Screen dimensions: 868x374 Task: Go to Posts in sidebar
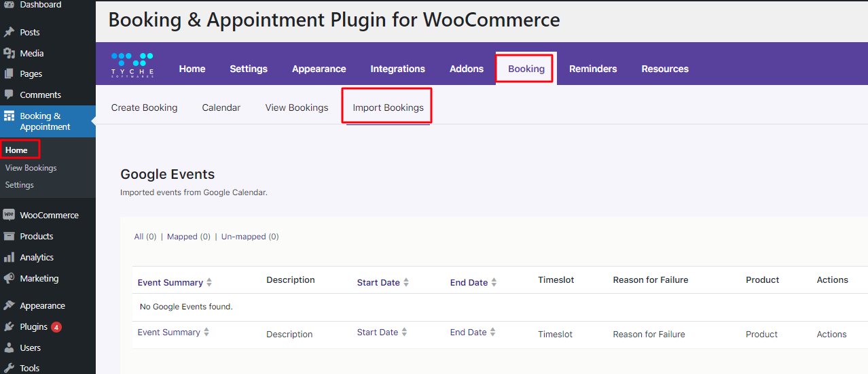point(30,32)
